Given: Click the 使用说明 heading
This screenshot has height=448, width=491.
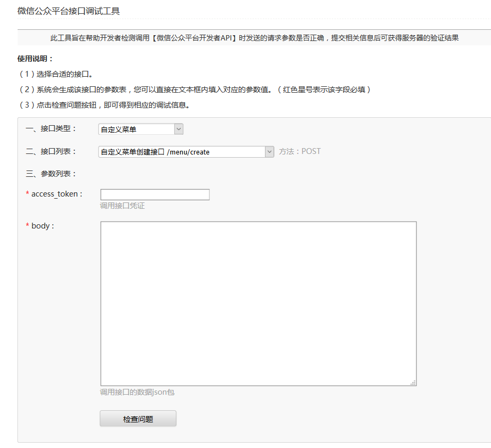Looking at the screenshot, I should pos(36,59).
